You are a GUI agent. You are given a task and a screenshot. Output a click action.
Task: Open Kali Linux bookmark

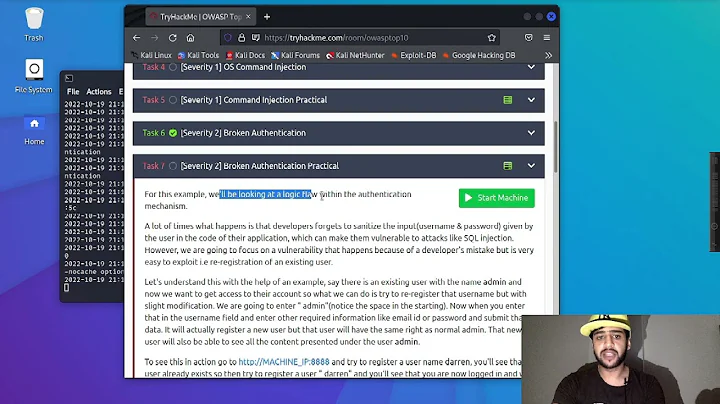tap(151, 55)
